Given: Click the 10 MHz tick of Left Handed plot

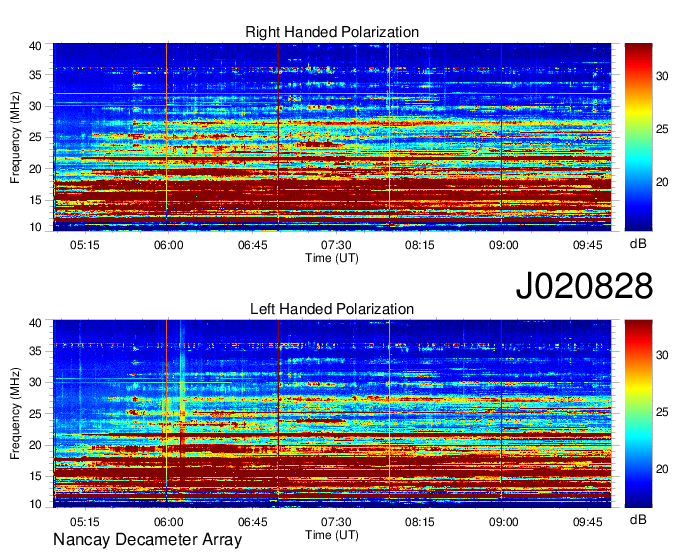Looking at the screenshot, I should 35,504.
